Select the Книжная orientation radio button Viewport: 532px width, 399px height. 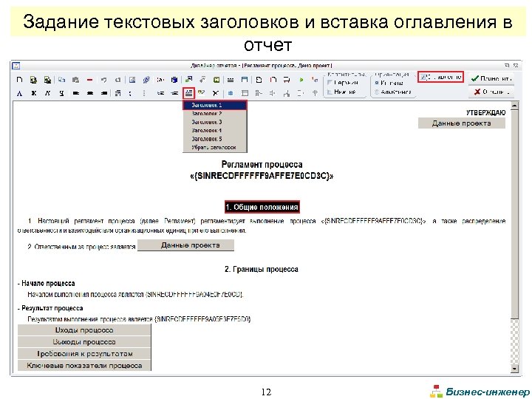pyautogui.click(x=377, y=83)
